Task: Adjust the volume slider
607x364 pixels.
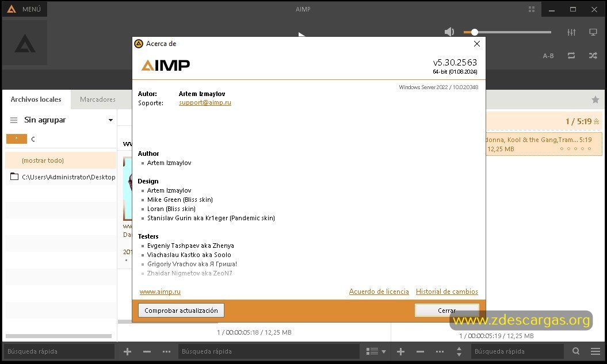Action: click(x=507, y=32)
